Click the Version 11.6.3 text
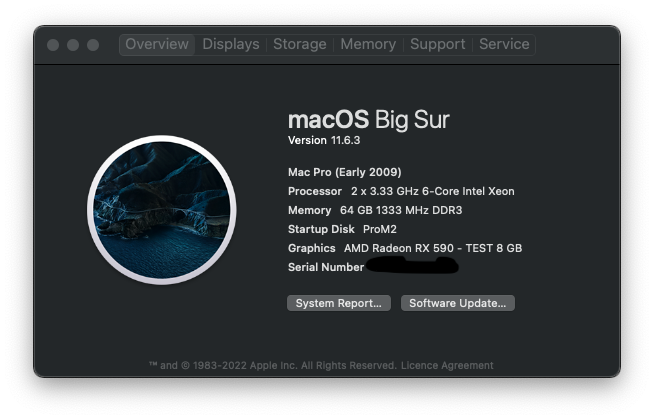Viewport: 654px width, 419px height. click(x=324, y=140)
